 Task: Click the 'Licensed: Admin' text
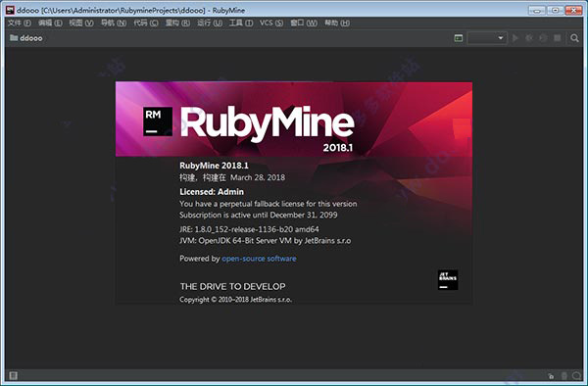click(x=212, y=192)
